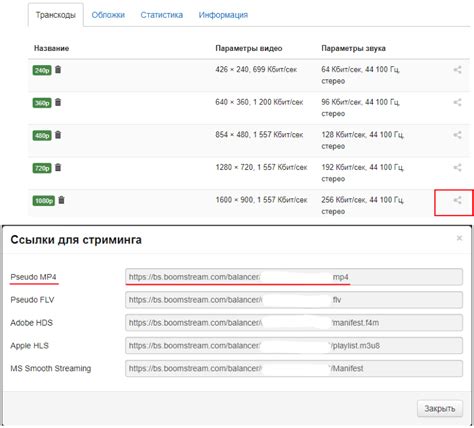The image size is (474, 428).
Task: Delete the 360p transcode via trash icon
Action: (x=58, y=102)
